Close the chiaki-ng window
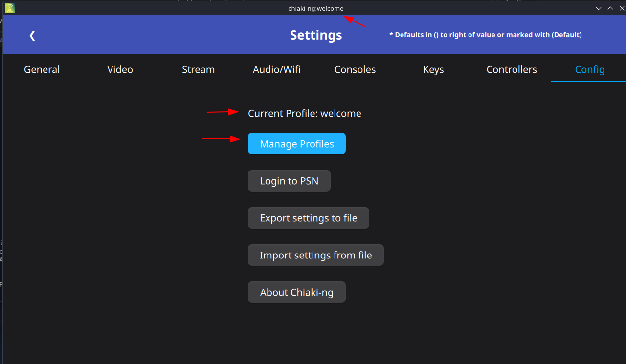This screenshot has width=626, height=364. [621, 8]
